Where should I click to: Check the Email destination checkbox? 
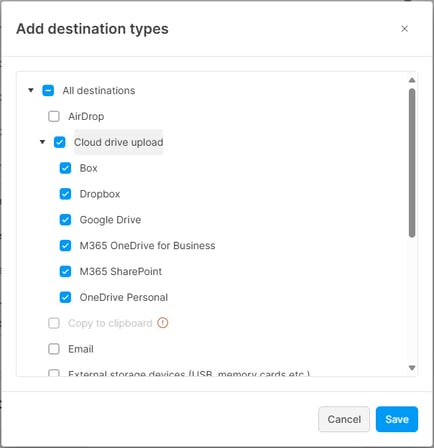pyautogui.click(x=54, y=349)
